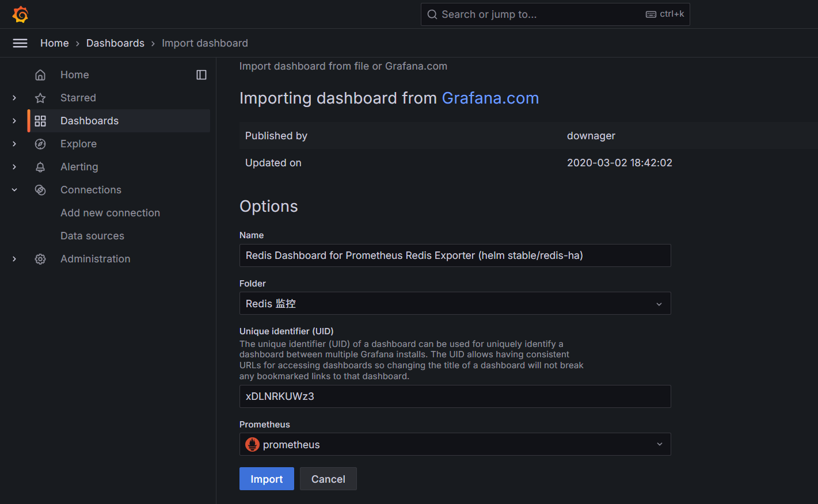Click the Connections icon
This screenshot has width=818, height=504.
click(40, 190)
